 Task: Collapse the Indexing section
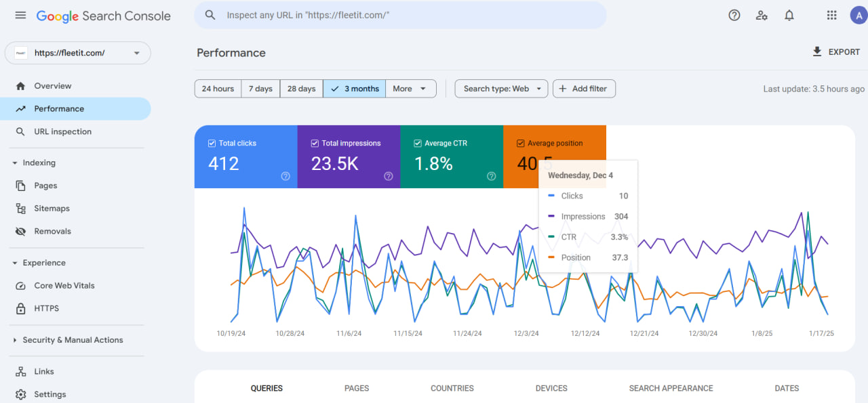click(15, 163)
